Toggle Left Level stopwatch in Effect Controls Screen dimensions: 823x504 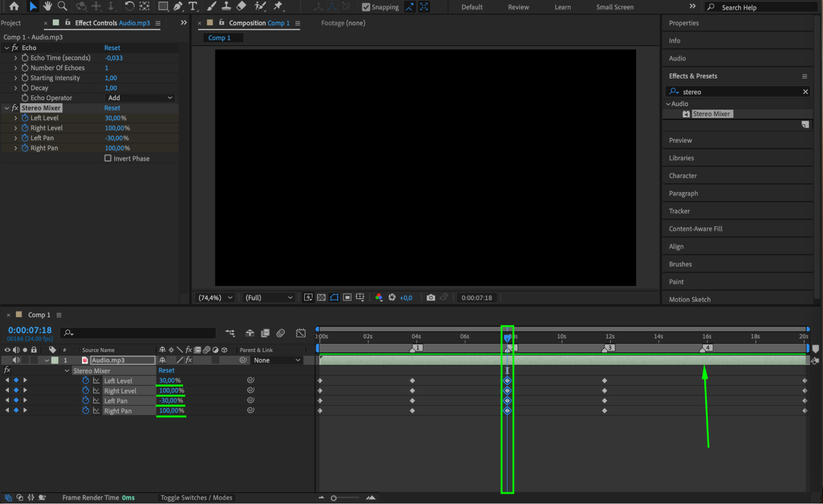coord(25,118)
